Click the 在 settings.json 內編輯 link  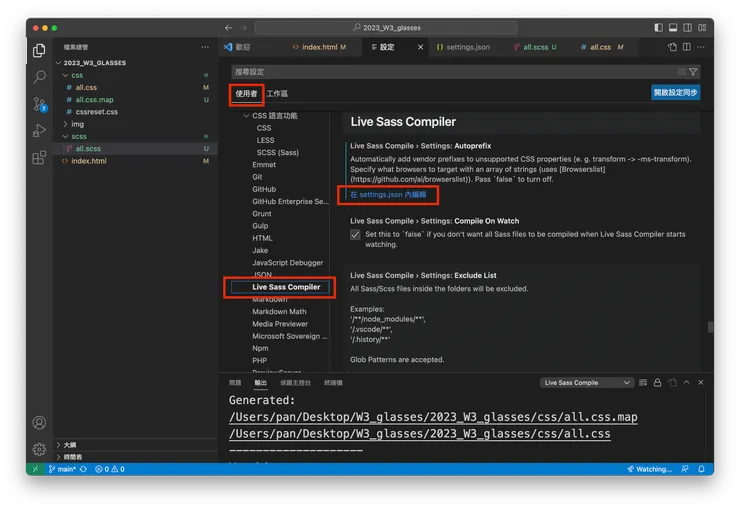point(388,195)
